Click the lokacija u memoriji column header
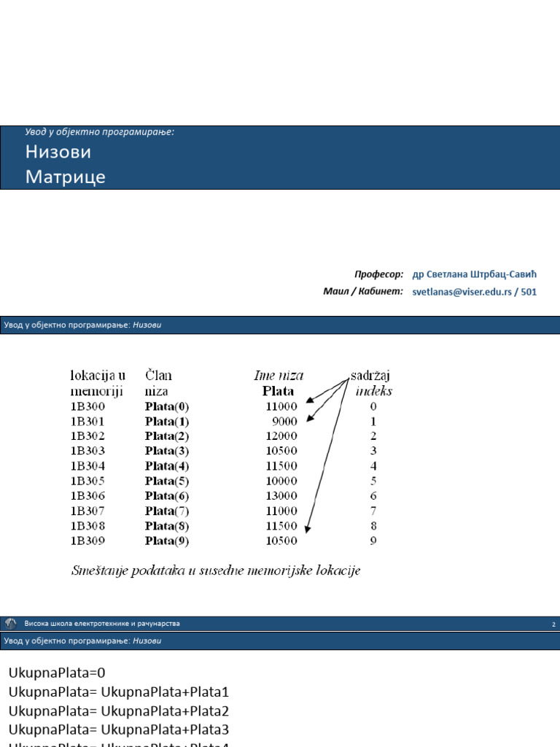 pos(98,383)
